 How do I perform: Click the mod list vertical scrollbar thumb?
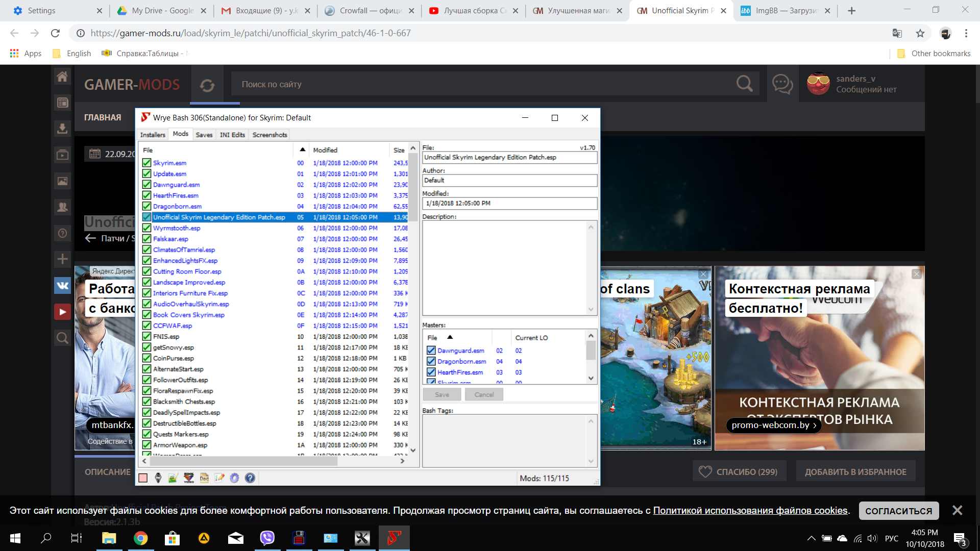tap(413, 187)
